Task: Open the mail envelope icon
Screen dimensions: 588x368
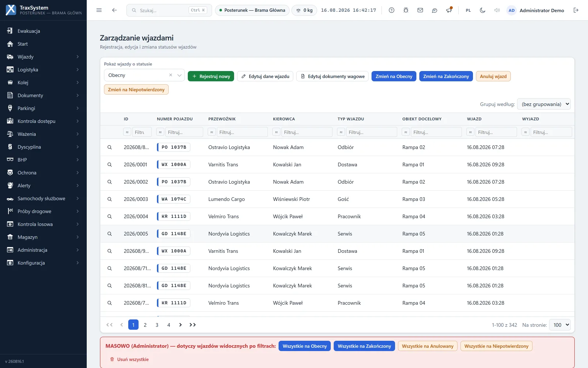Action: coord(420,10)
